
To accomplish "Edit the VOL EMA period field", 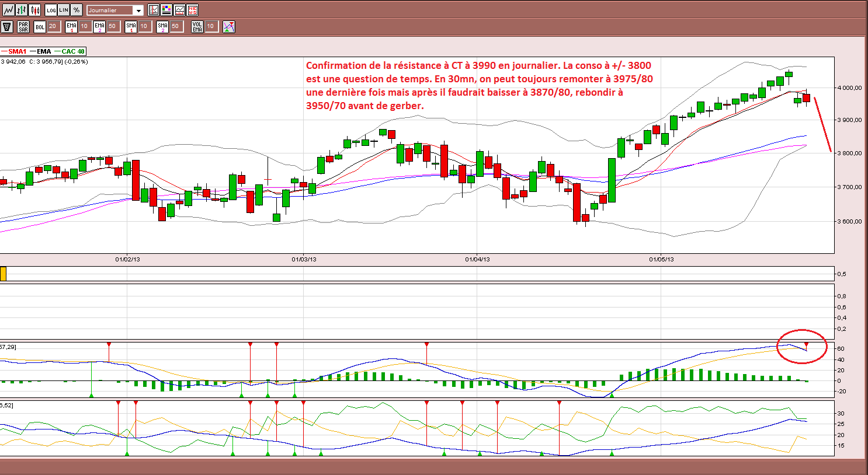I will coord(211,26).
